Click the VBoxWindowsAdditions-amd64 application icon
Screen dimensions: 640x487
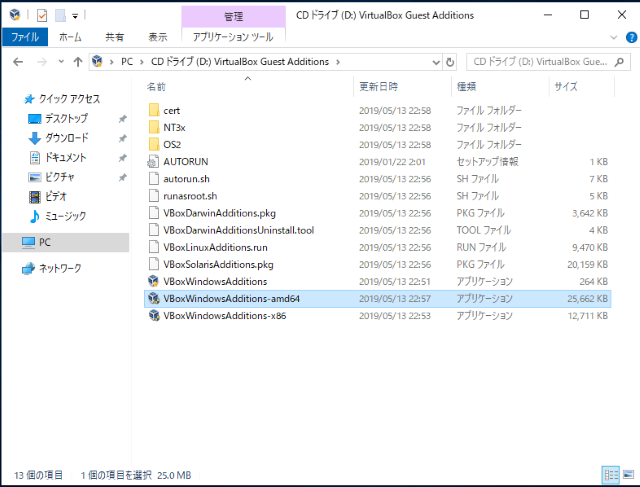pyautogui.click(x=153, y=298)
